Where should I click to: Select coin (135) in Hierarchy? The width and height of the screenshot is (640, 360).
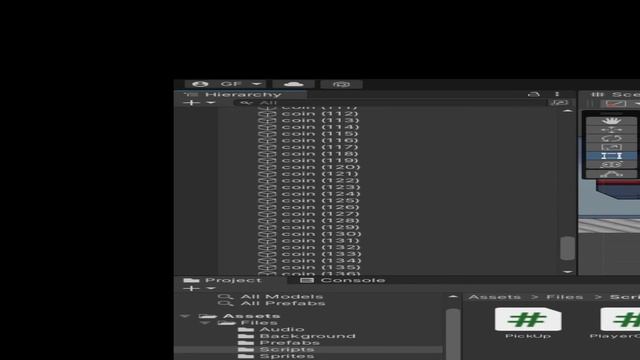[x=321, y=267]
